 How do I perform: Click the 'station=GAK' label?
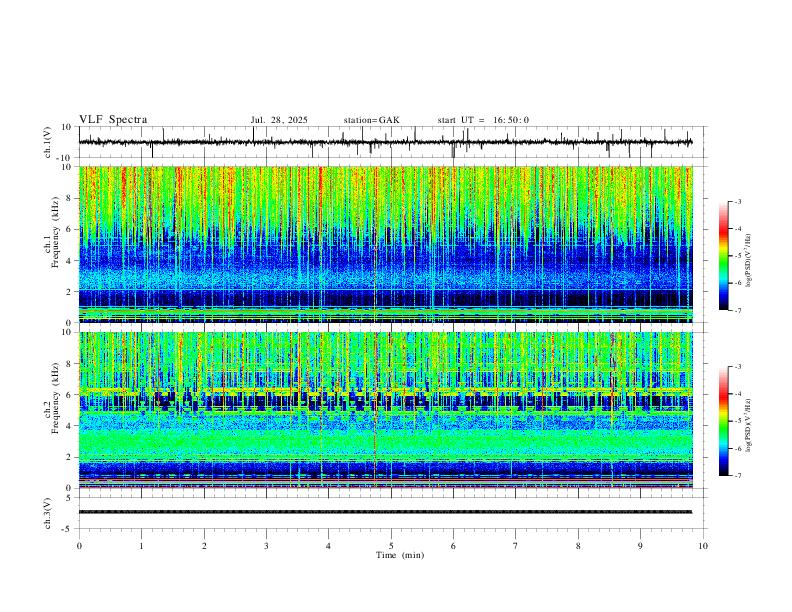tap(371, 120)
